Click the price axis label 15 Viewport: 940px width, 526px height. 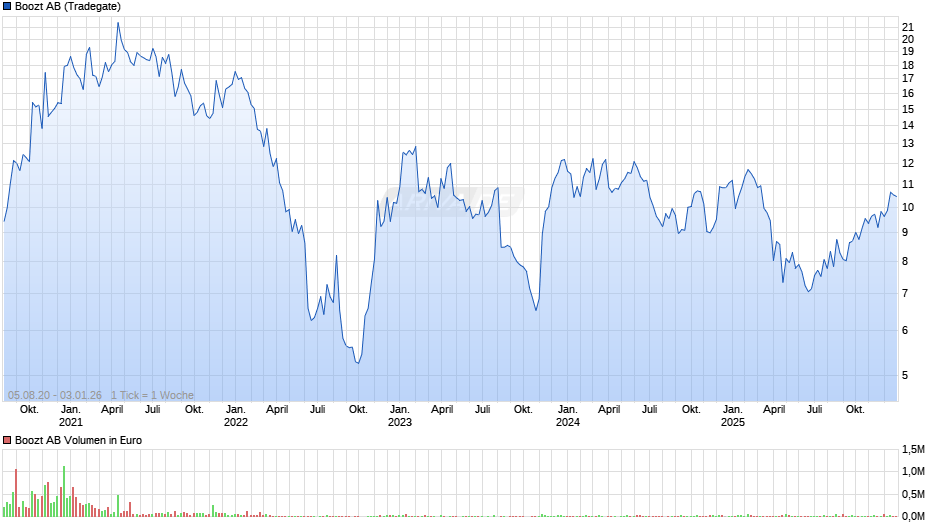coord(908,110)
